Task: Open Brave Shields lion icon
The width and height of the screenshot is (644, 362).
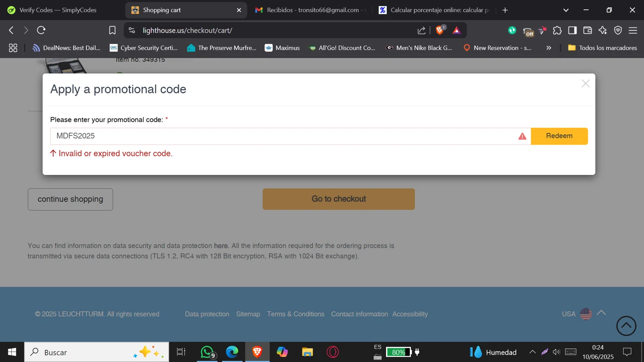Action: 440,30
